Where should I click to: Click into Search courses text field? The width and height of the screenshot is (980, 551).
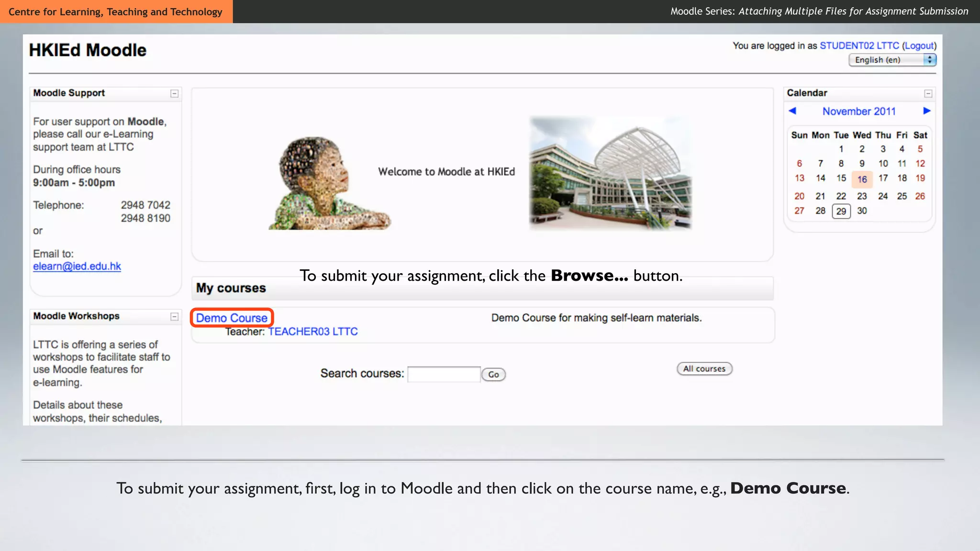(x=444, y=374)
